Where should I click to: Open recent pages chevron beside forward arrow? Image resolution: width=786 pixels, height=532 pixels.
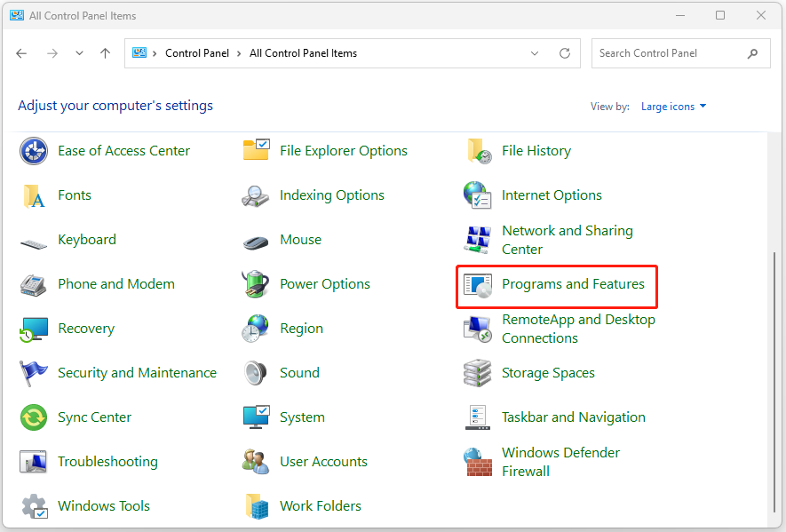tap(78, 52)
